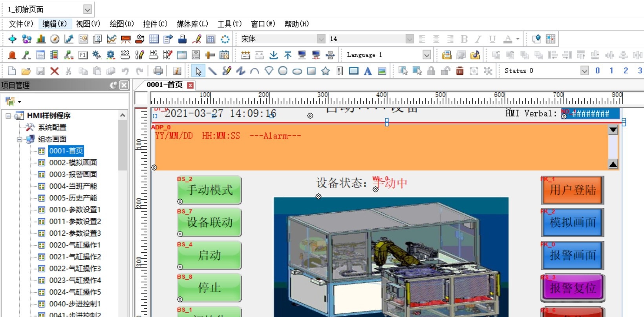This screenshot has height=317, width=644.
Task: Click the red X delete icon
Action: coord(55,71)
